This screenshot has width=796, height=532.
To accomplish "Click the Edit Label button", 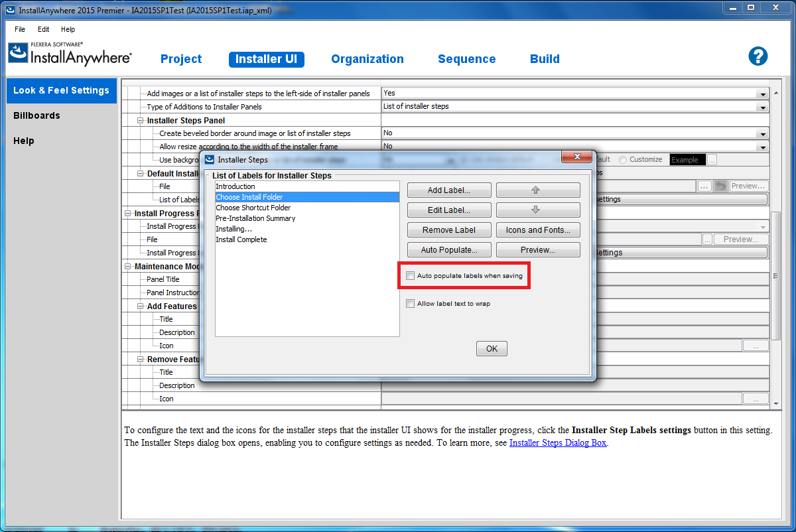I will coord(449,210).
